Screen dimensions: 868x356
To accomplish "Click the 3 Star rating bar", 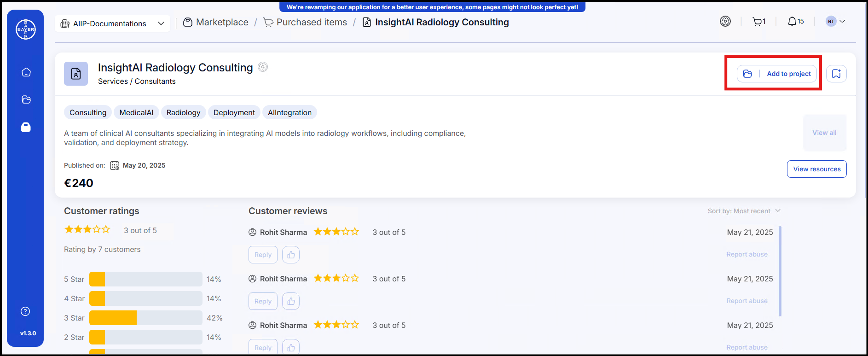I will click(145, 318).
